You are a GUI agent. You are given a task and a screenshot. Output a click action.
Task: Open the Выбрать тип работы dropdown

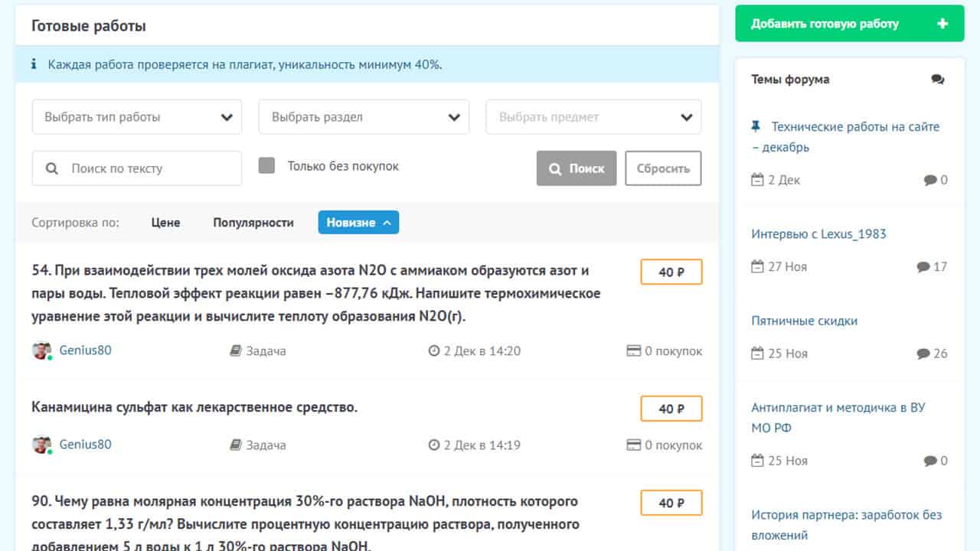[x=136, y=117]
